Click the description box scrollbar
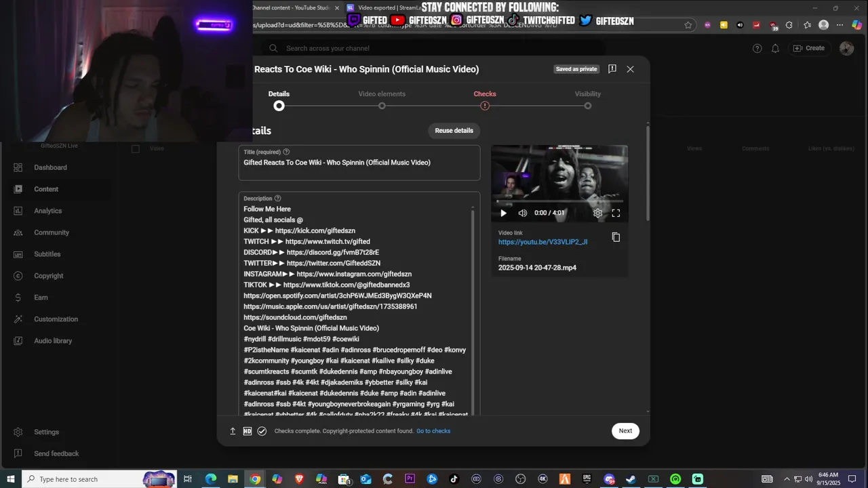 click(x=473, y=312)
